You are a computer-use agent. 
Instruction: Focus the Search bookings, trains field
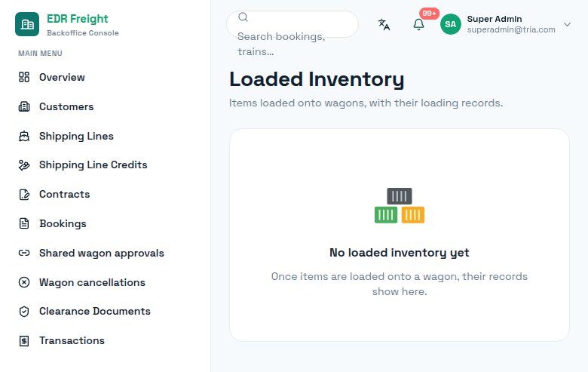coord(292,24)
